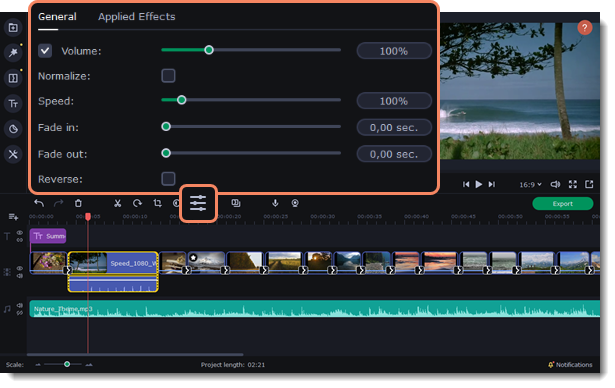
Task: Mute the video track audio
Action: click(20, 276)
